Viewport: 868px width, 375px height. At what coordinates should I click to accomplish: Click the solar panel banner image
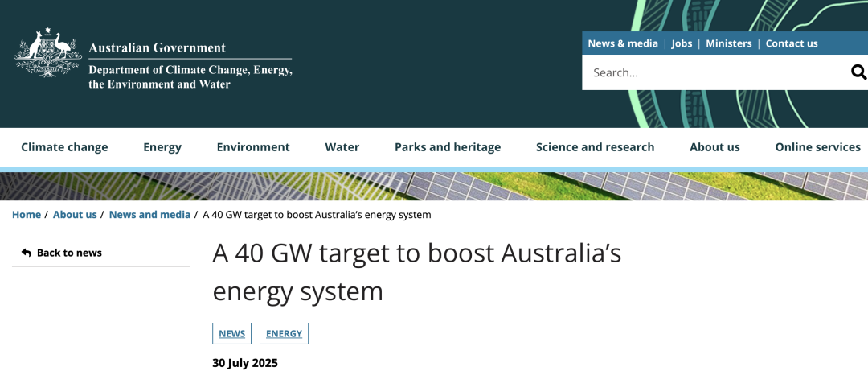(x=434, y=186)
